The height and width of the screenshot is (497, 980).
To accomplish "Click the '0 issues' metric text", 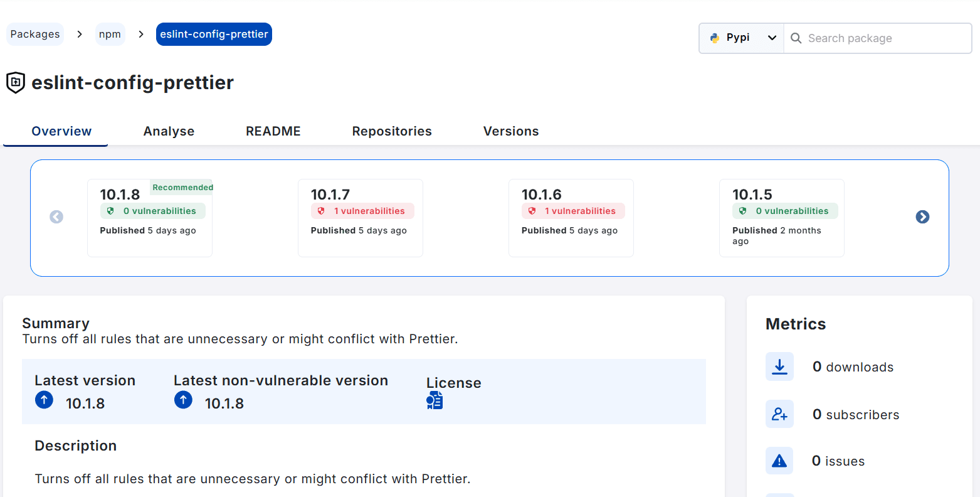I will point(838,461).
